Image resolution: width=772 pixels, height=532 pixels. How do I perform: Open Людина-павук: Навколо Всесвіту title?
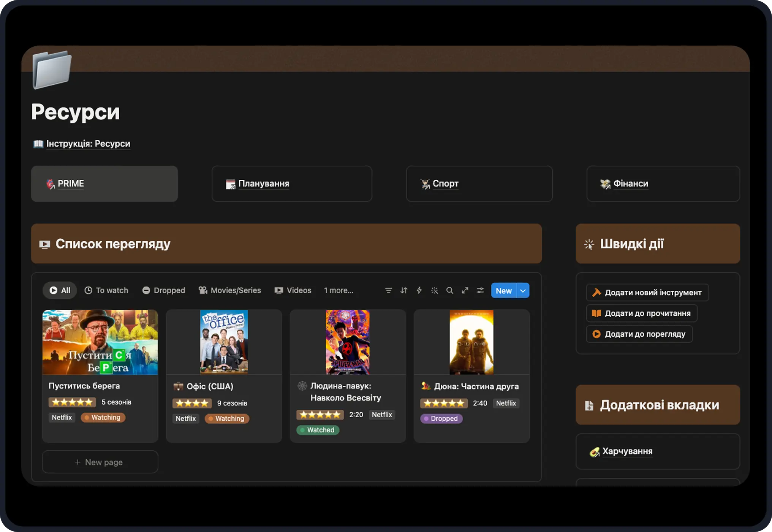tap(346, 392)
